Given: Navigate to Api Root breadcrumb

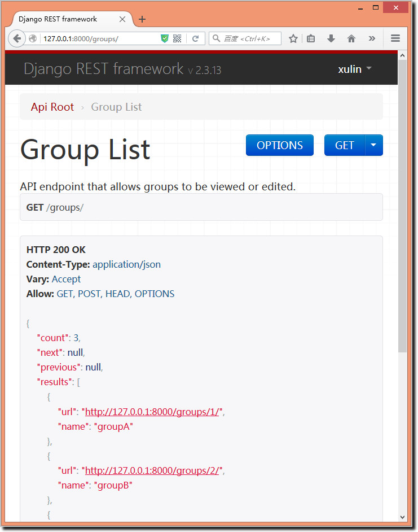Looking at the screenshot, I should (x=52, y=107).
